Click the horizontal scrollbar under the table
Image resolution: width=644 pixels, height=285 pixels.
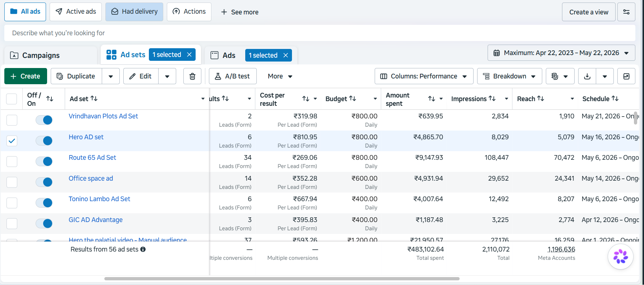(282, 279)
